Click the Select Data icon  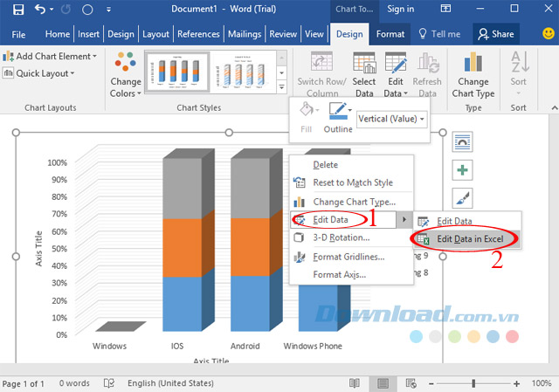click(363, 74)
